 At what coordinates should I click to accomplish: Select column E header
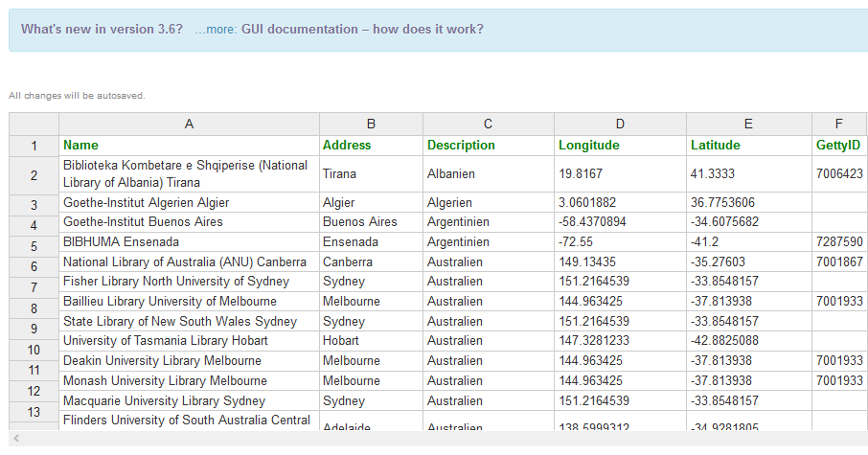[749, 124]
